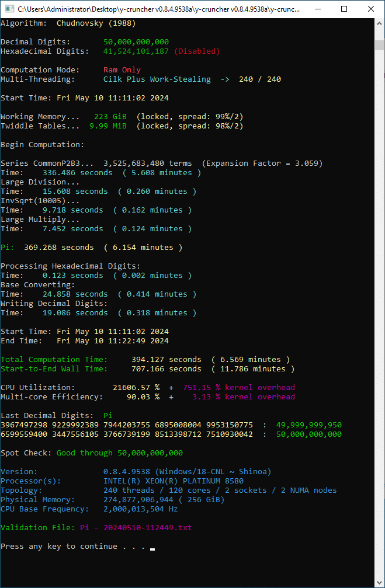The image size is (385, 588).
Task: Click the hexadecimal digits value 41,524,101,187
Action: [x=136, y=51]
